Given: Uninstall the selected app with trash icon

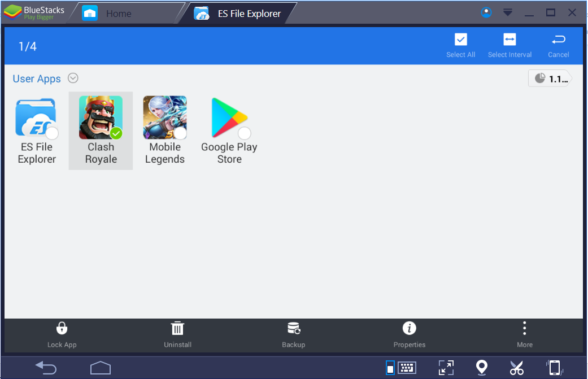Looking at the screenshot, I should pyautogui.click(x=177, y=335).
